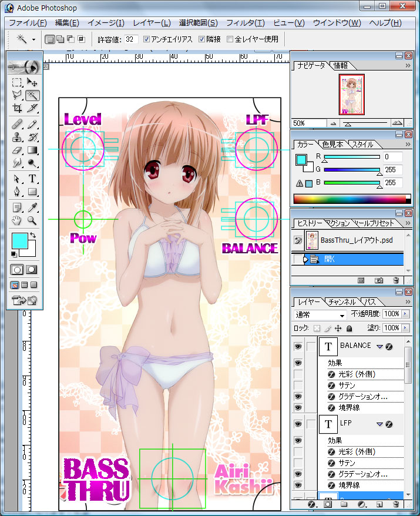Select the Rectangular Marquee tool
Image resolution: width=420 pixels, height=516 pixels.
pyautogui.click(x=17, y=82)
